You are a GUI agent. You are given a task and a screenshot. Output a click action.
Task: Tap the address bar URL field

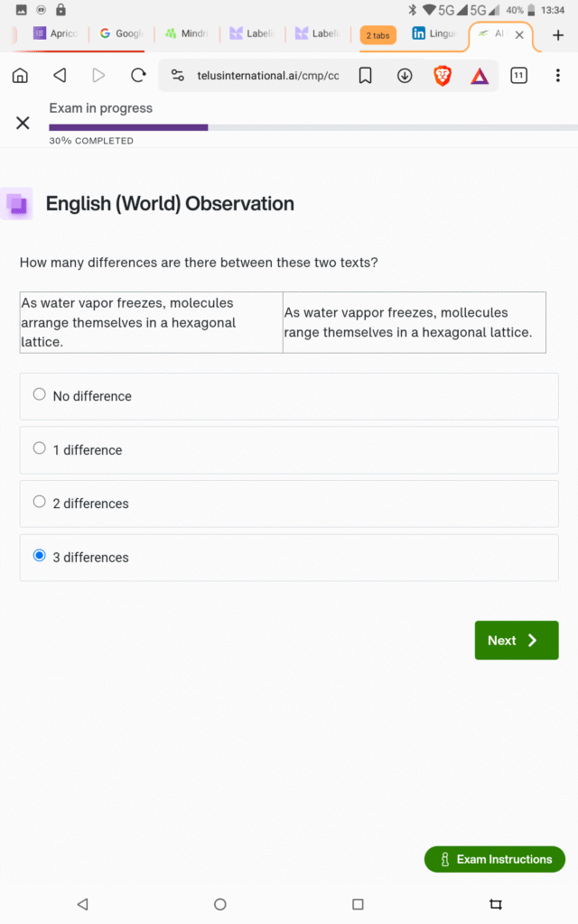click(x=267, y=76)
